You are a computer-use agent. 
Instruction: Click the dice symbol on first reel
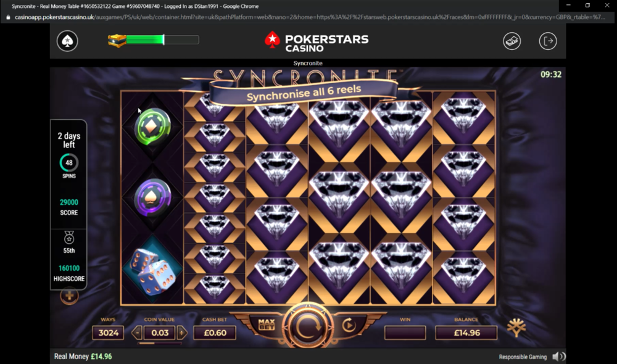[154, 271]
